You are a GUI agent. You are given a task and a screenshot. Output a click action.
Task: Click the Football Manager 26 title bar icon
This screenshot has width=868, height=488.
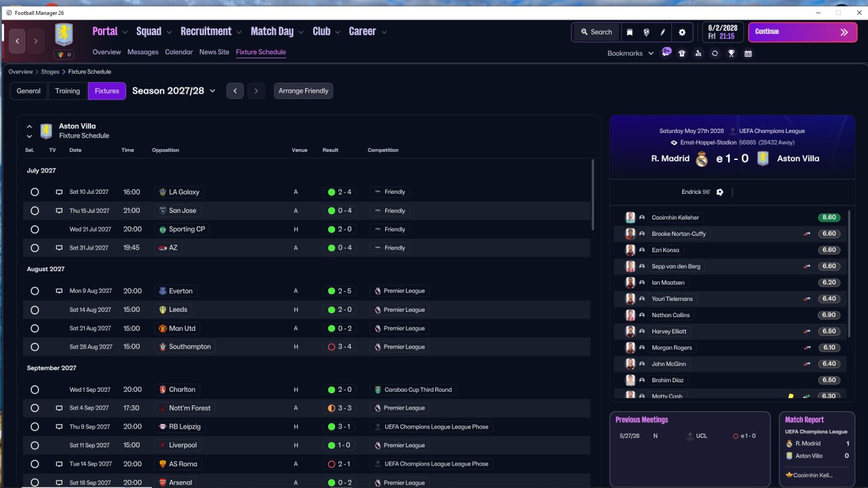tap(8, 12)
